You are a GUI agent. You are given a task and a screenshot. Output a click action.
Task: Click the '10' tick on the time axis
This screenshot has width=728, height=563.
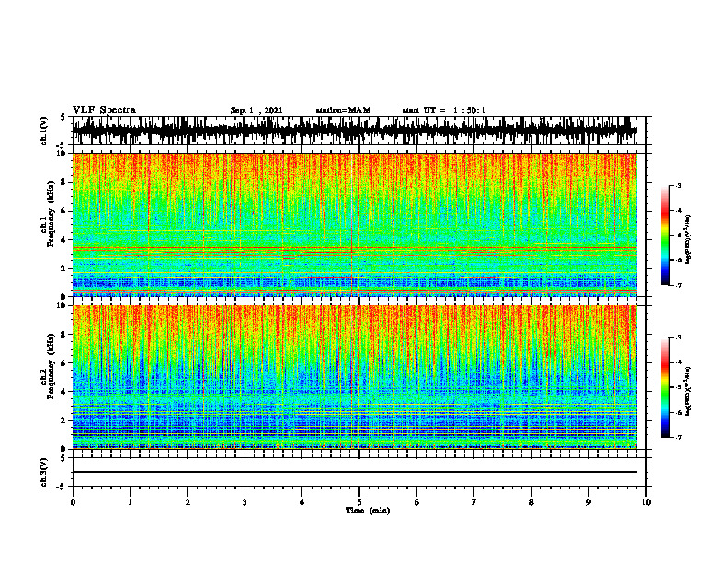tap(646, 502)
